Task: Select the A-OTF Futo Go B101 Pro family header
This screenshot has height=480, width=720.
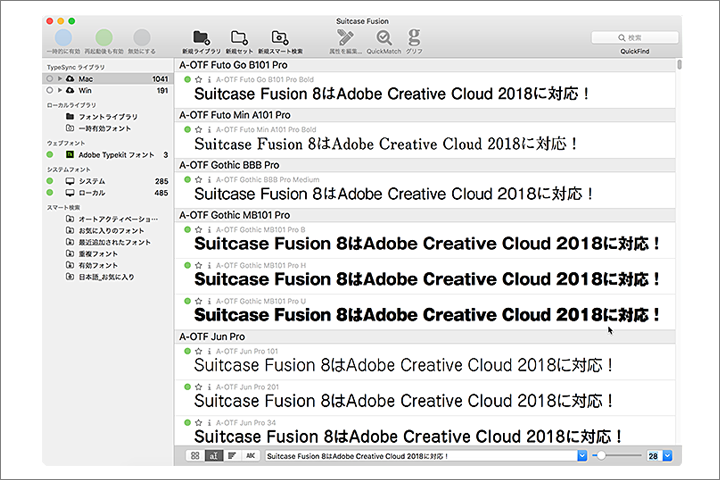Action: coord(425,65)
